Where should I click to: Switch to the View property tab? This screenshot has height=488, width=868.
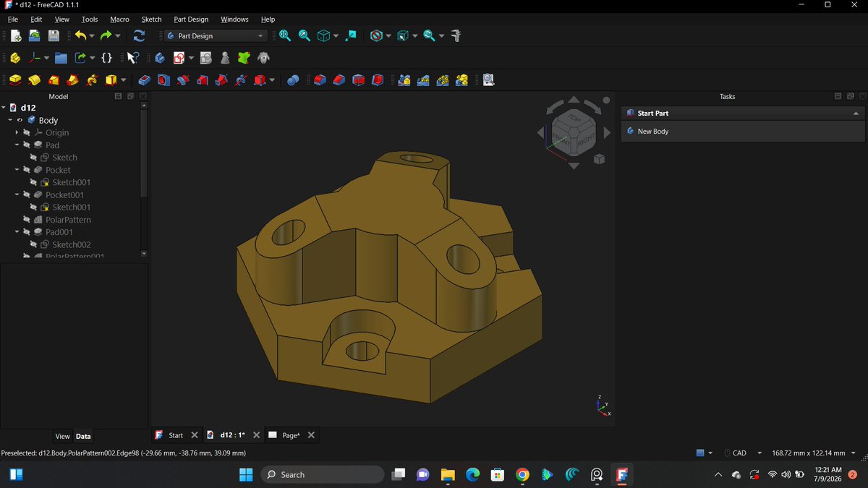63,437
